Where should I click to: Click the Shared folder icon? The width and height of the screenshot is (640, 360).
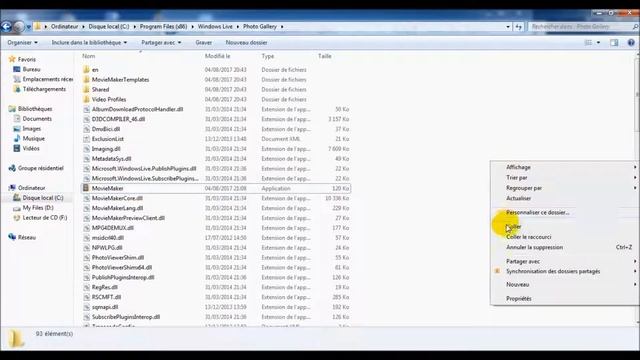[86, 89]
